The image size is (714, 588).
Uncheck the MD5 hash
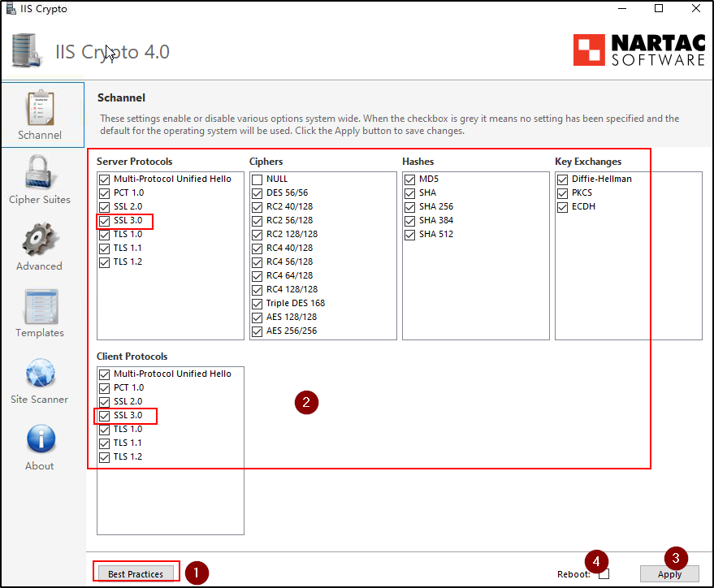(410, 179)
